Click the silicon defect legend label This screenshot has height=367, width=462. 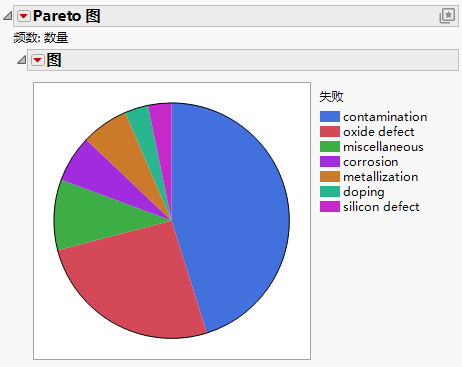pyautogui.click(x=381, y=207)
